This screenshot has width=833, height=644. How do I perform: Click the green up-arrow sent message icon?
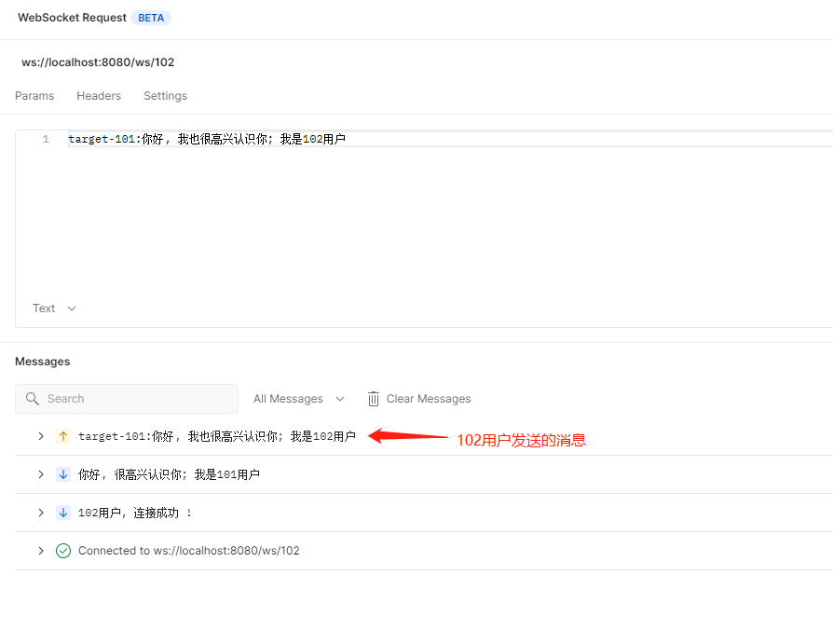click(62, 435)
